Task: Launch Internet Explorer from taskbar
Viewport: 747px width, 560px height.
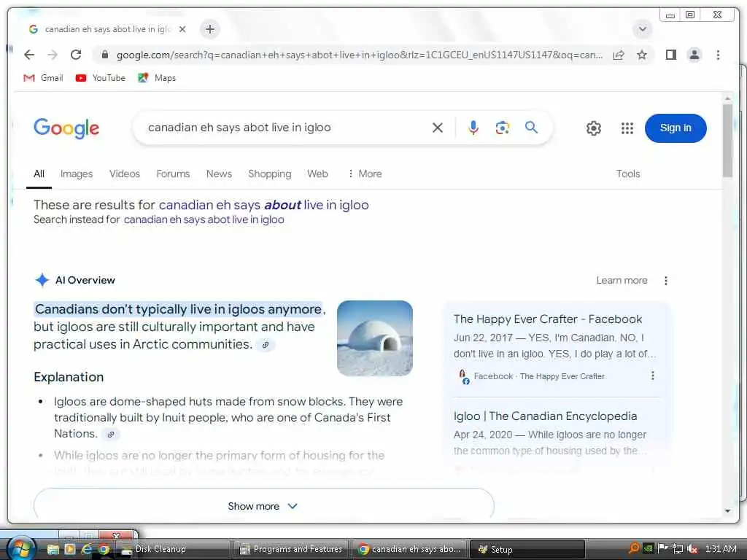Action: pos(86,549)
